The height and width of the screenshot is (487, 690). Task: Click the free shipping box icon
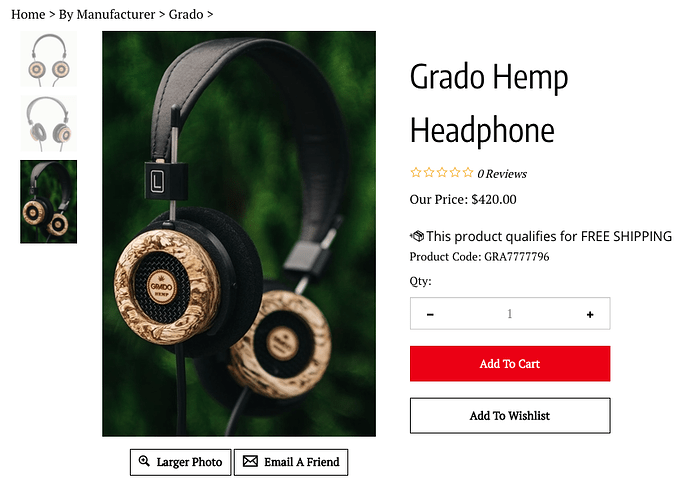417,236
